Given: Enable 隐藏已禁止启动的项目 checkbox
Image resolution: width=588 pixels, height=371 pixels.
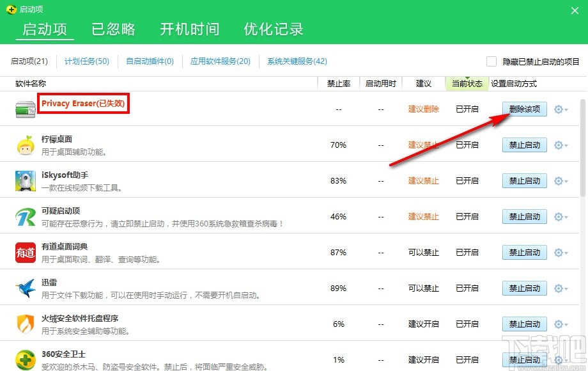Looking at the screenshot, I should pos(491,61).
